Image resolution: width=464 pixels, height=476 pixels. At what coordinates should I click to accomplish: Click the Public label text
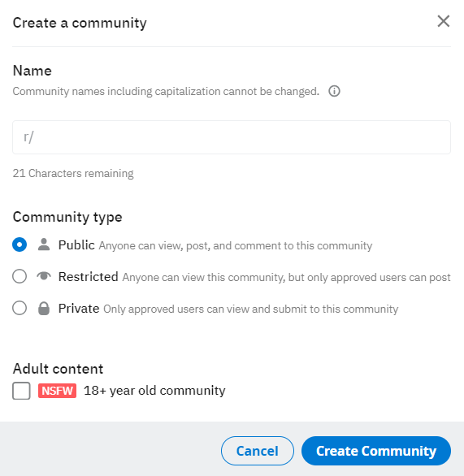76,245
